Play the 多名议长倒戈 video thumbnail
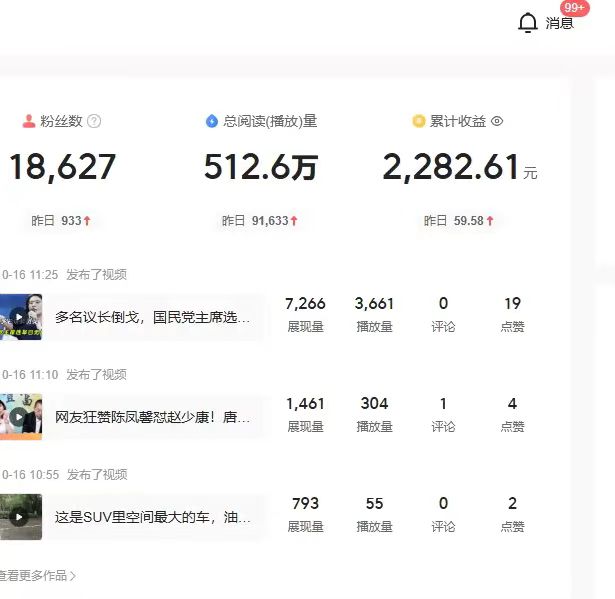Viewport: 615px width, 599px height. 20,317
